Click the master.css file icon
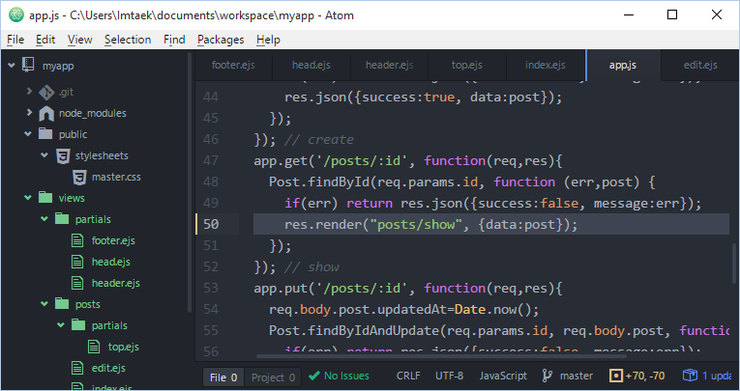Screen dimensions: 740x391 click(79, 177)
